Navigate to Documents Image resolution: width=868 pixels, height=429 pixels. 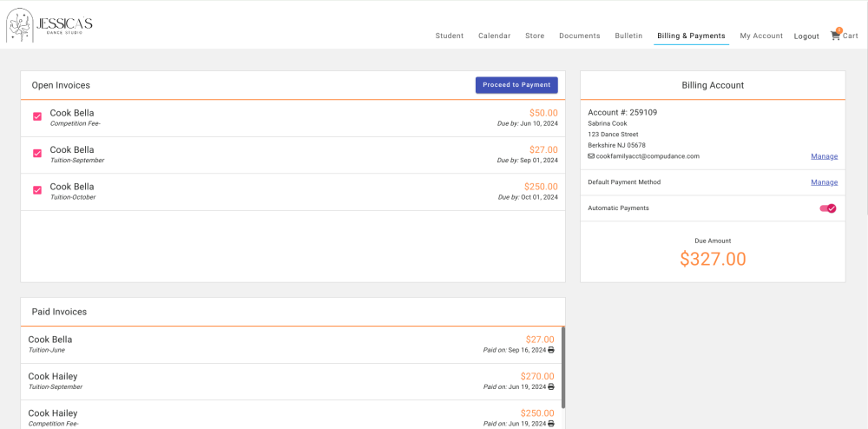tap(580, 36)
